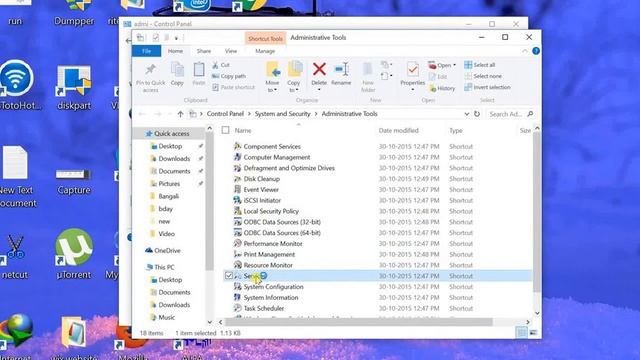Click the refresh icon beside address bar
The image size is (640, 360).
click(477, 114)
